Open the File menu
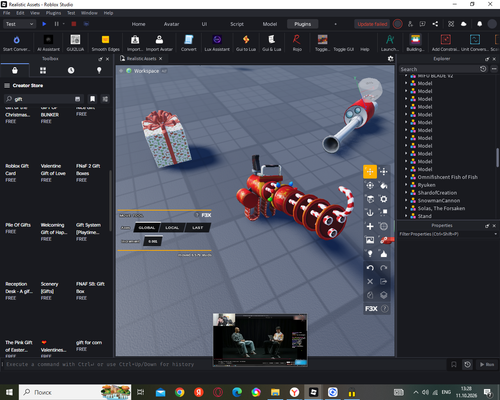 [7, 13]
